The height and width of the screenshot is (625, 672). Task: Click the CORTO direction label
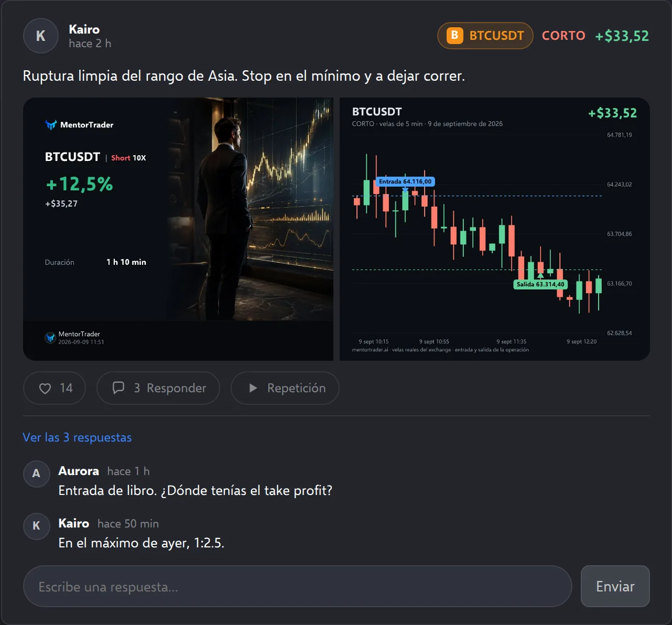pos(563,36)
